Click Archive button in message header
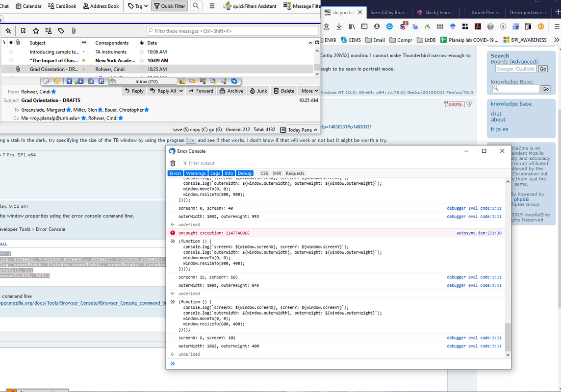The image size is (561, 392). [231, 91]
